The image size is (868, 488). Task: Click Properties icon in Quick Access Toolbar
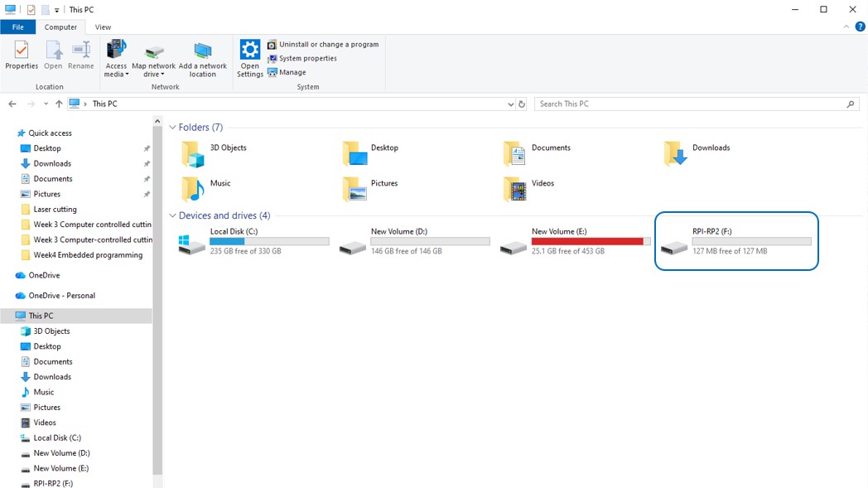click(x=31, y=10)
